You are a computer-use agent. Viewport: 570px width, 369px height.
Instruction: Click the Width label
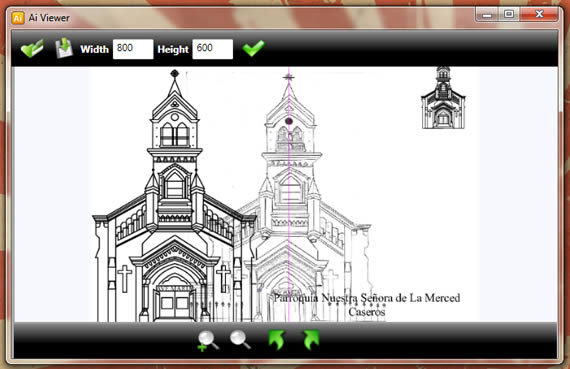coord(95,49)
